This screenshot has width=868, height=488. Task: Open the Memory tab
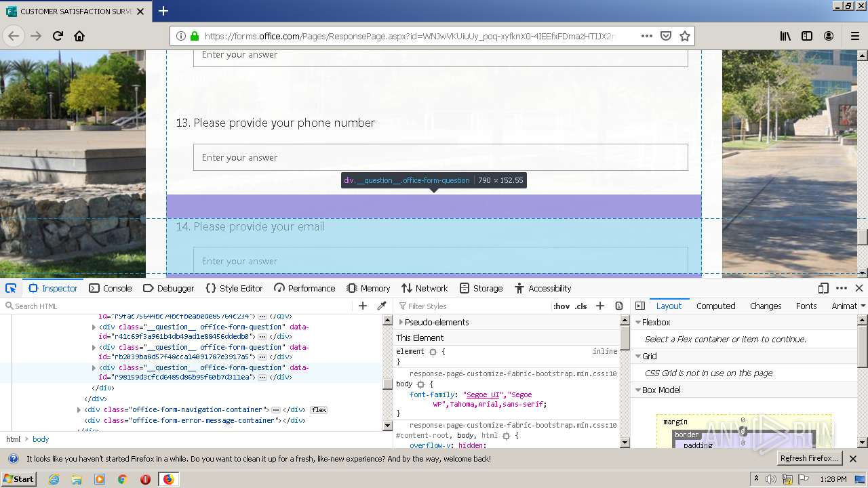(x=368, y=288)
